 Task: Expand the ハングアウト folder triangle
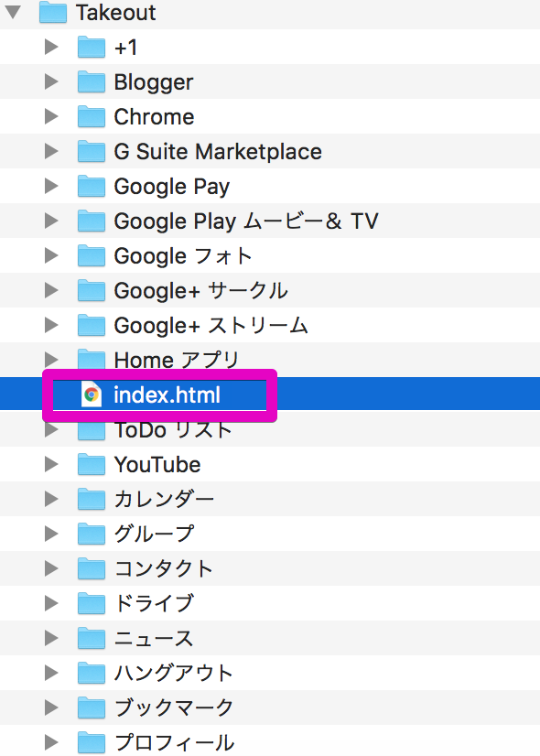[51, 672]
